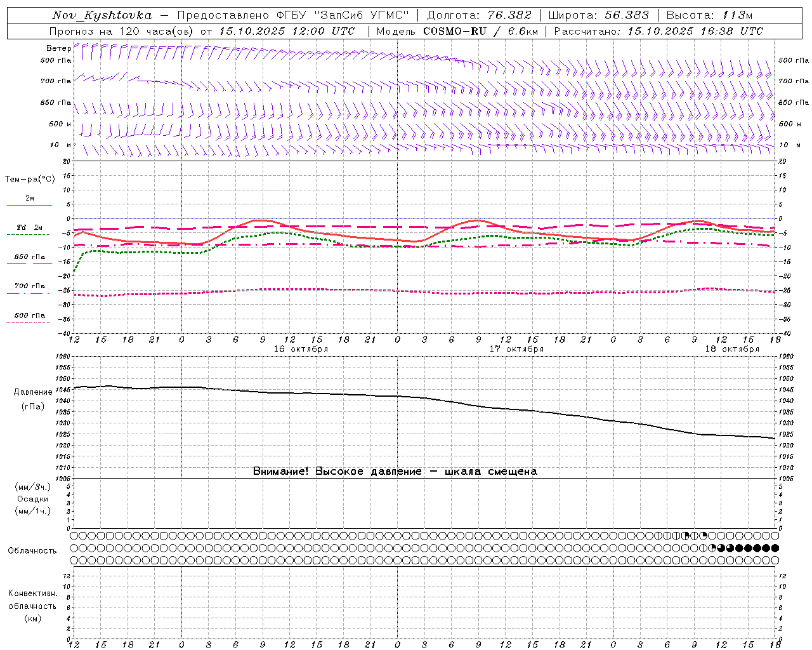Image resolution: width=812 pixels, height=650 pixels.
Task: Click "Прогноз на 120 часа(ов)" forecast header
Action: pos(122,31)
